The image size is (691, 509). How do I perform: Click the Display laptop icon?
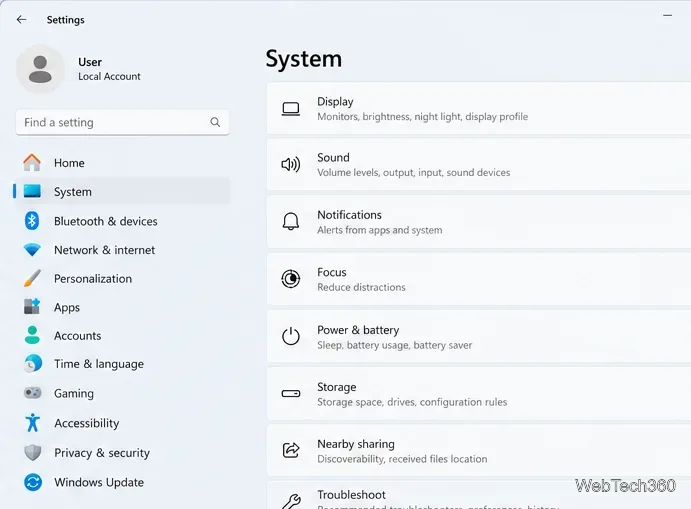(291, 109)
